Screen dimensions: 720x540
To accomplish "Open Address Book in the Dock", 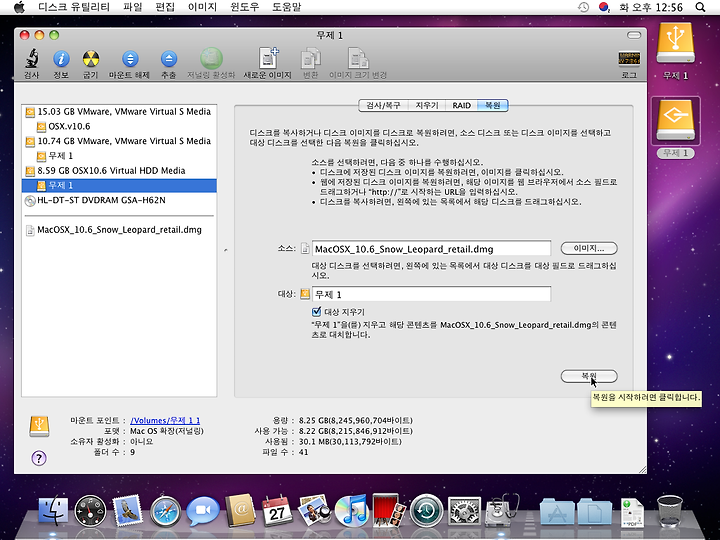I will (x=240, y=511).
